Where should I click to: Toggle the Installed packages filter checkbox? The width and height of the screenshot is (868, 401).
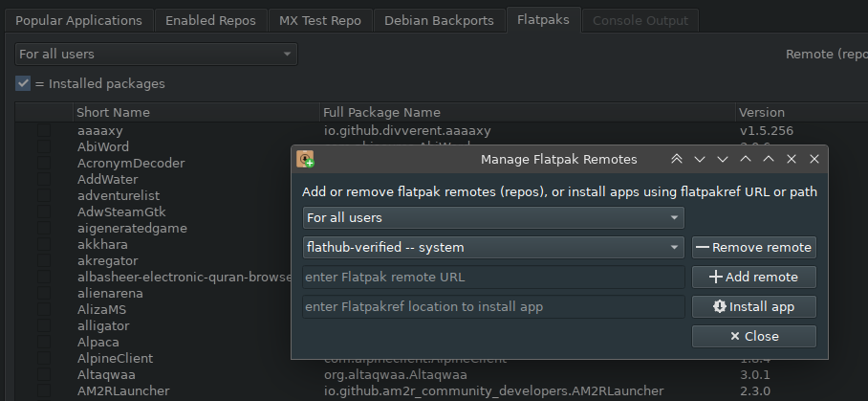point(23,83)
